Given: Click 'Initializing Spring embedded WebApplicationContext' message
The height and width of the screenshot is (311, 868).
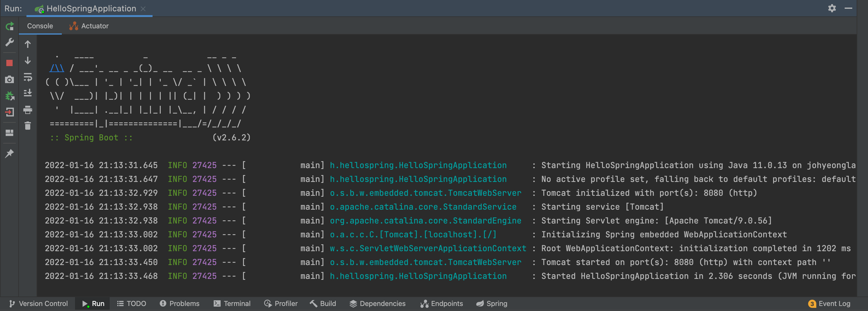Looking at the screenshot, I should 664,234.
